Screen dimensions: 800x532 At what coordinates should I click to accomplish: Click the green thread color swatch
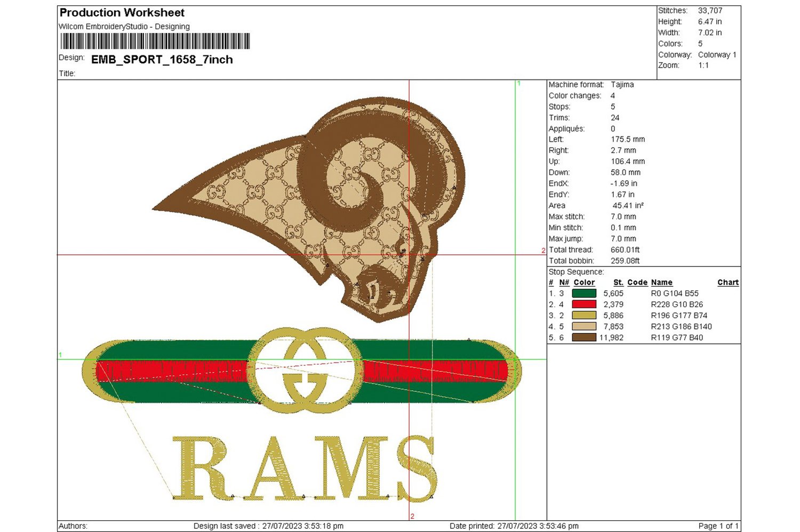(584, 293)
